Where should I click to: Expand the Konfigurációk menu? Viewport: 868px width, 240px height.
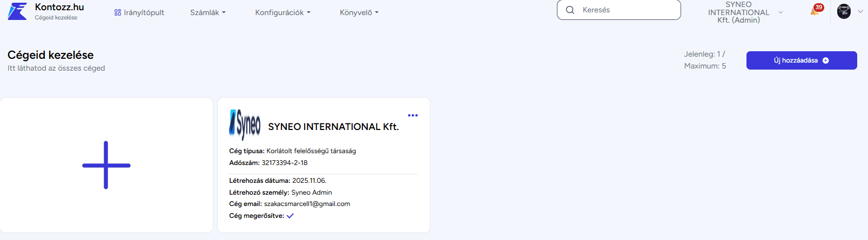[282, 12]
